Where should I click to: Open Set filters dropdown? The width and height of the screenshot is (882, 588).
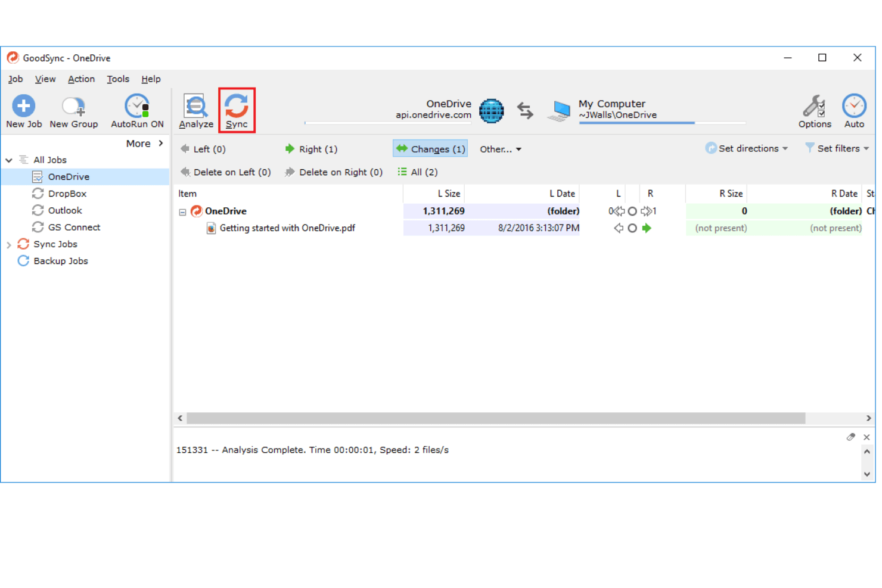coord(837,148)
